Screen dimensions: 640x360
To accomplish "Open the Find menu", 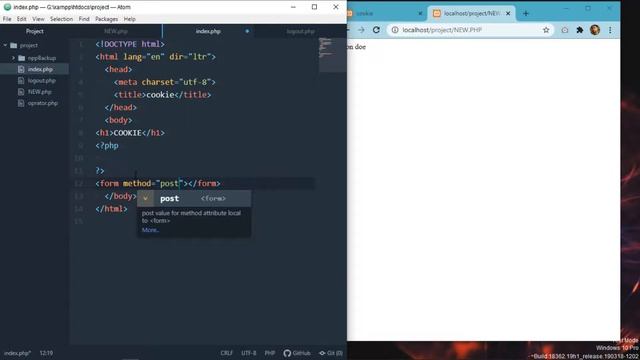I will pos(84,19).
